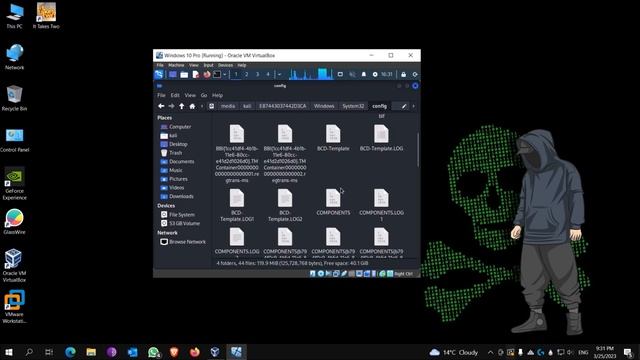Switch to workspace 1 in Kali panel
This screenshot has width=640, height=360.
click(x=236, y=74)
